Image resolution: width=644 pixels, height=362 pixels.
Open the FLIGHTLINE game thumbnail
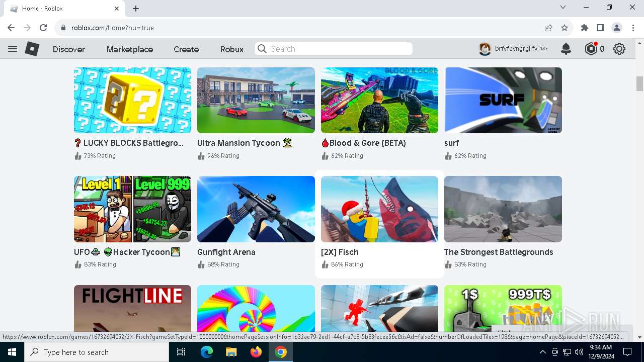pyautogui.click(x=132, y=308)
